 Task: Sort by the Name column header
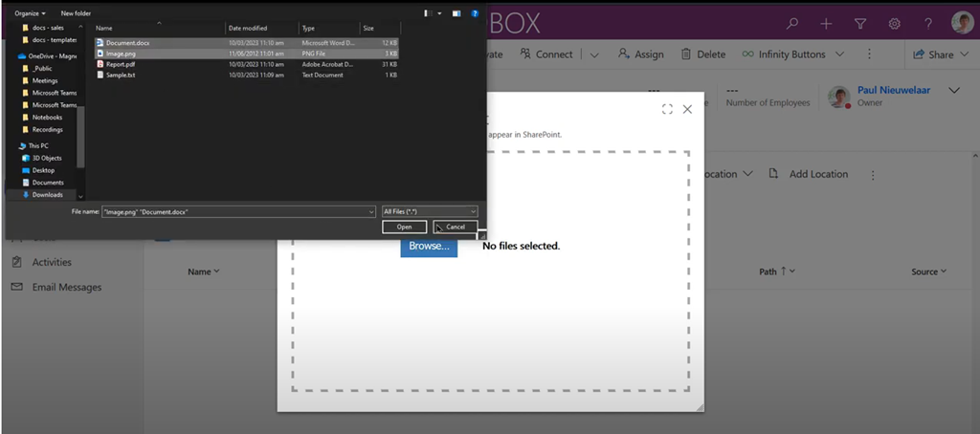tap(204, 271)
